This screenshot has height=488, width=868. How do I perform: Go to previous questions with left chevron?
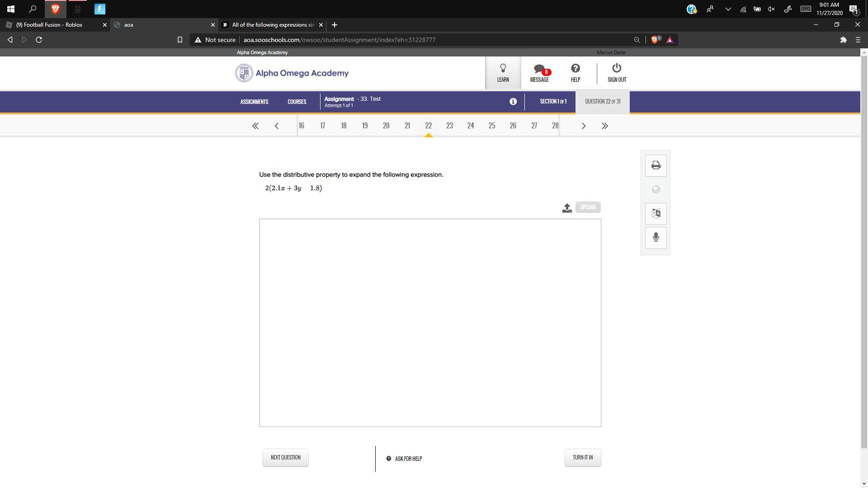[x=277, y=126]
